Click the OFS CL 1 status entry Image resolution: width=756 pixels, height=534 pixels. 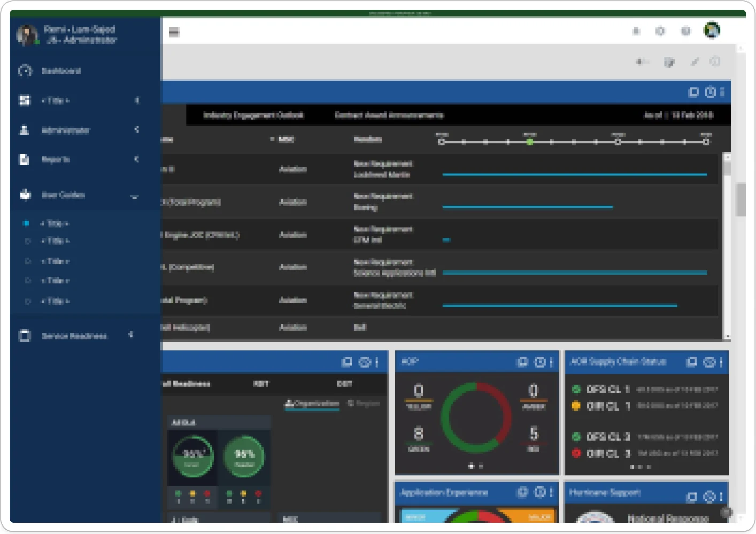click(x=644, y=389)
